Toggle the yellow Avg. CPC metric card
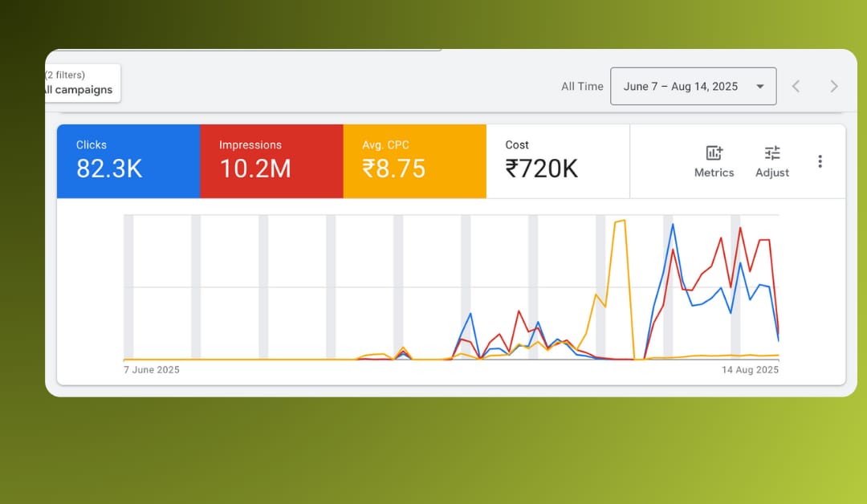867x504 pixels. (414, 161)
